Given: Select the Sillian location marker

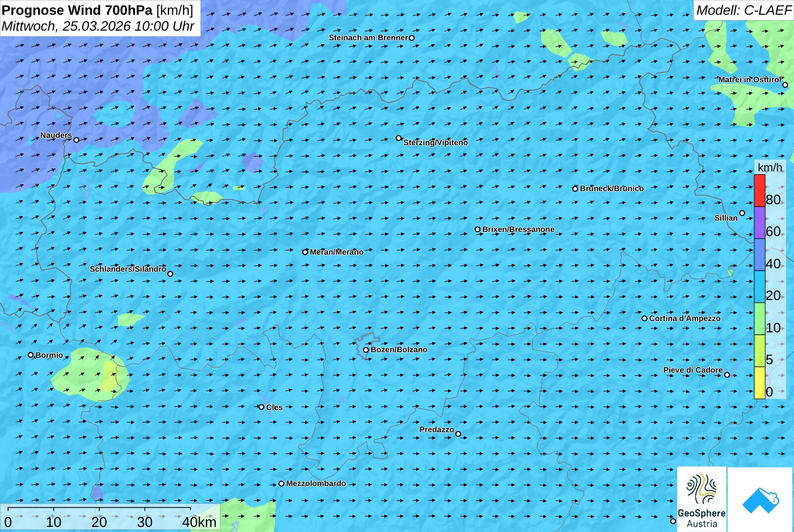Looking at the screenshot, I should (x=742, y=213).
